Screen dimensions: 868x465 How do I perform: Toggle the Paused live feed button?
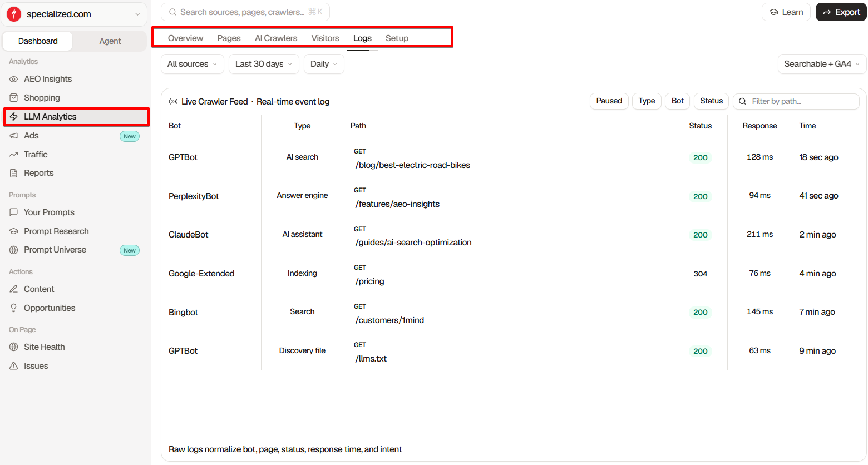[x=609, y=101]
